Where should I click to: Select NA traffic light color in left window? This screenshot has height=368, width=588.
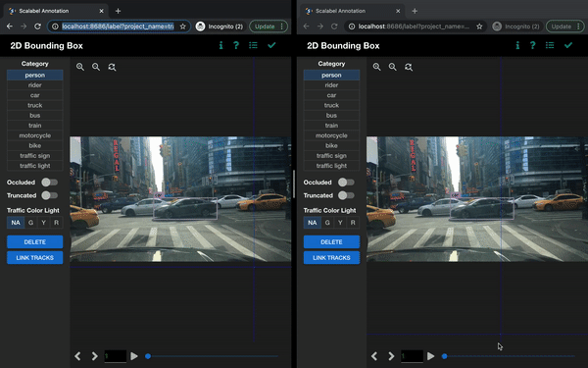[16, 223]
